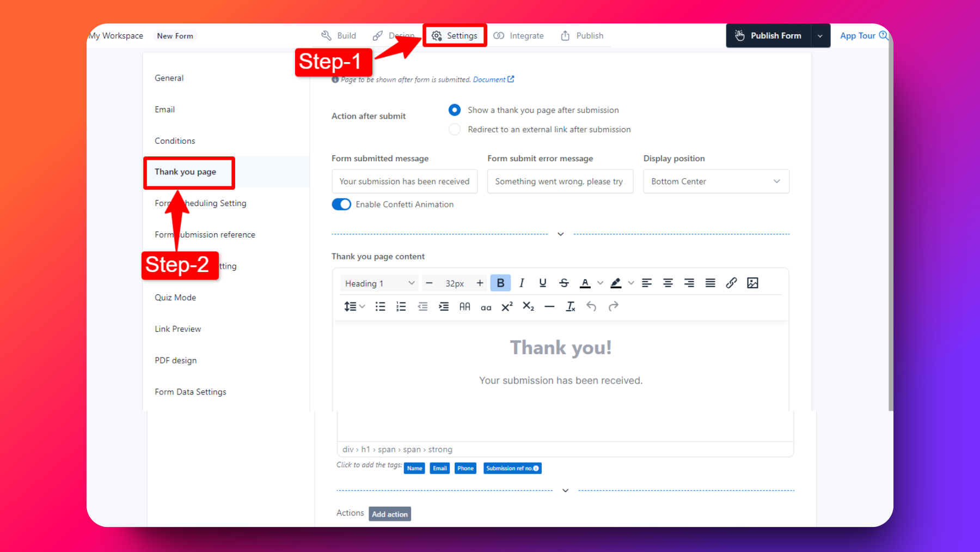This screenshot has height=552, width=980.
Task: Insert an image in the editor
Action: (753, 283)
